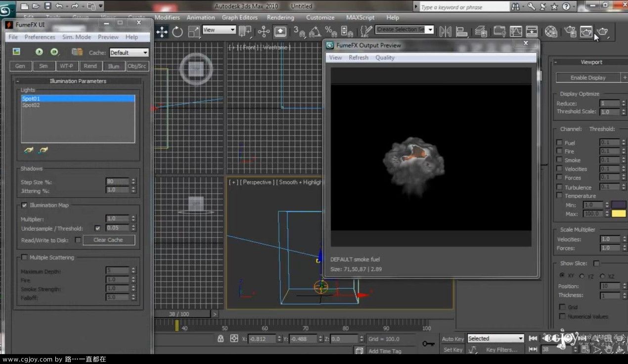This screenshot has height=364, width=628.
Task: Click the Undo arrow icon
Action: pyautogui.click(x=59, y=6)
